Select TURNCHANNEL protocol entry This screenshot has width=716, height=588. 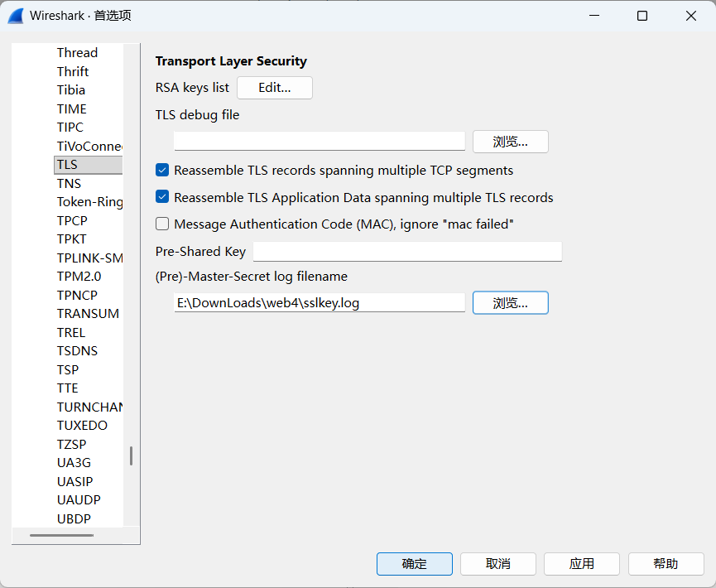click(89, 407)
